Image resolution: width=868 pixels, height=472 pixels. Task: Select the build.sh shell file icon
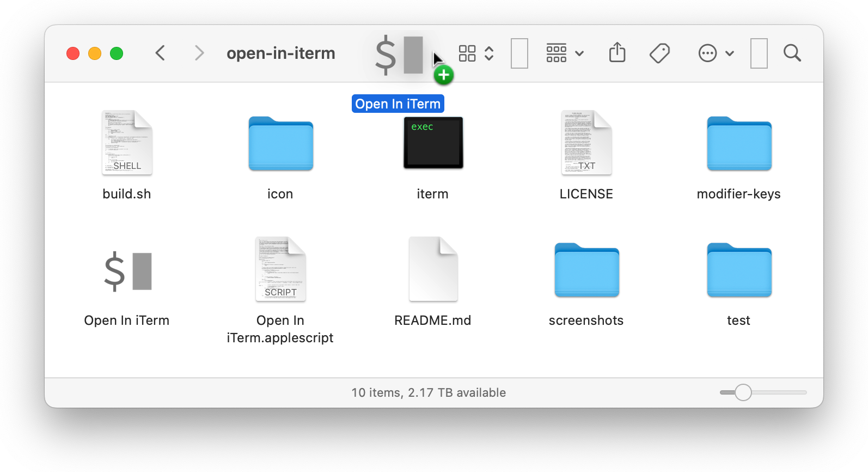coord(127,143)
